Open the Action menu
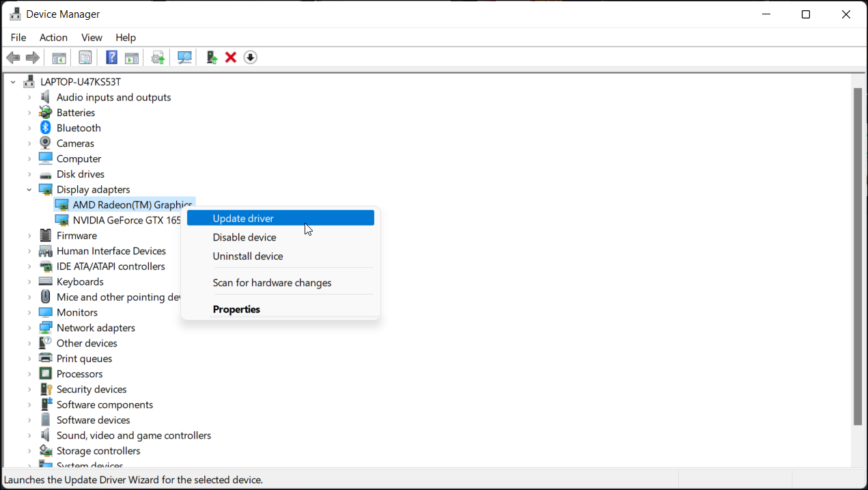The height and width of the screenshot is (490, 868). [53, 38]
